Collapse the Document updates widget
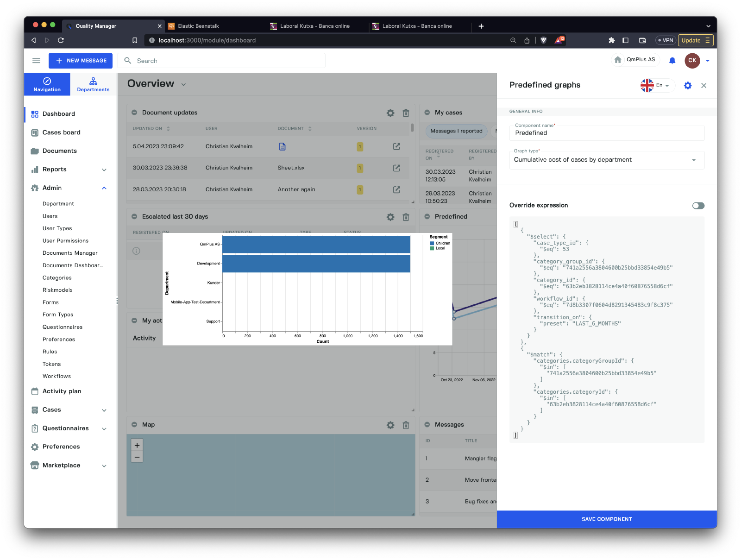The height and width of the screenshot is (560, 741). pos(134,113)
